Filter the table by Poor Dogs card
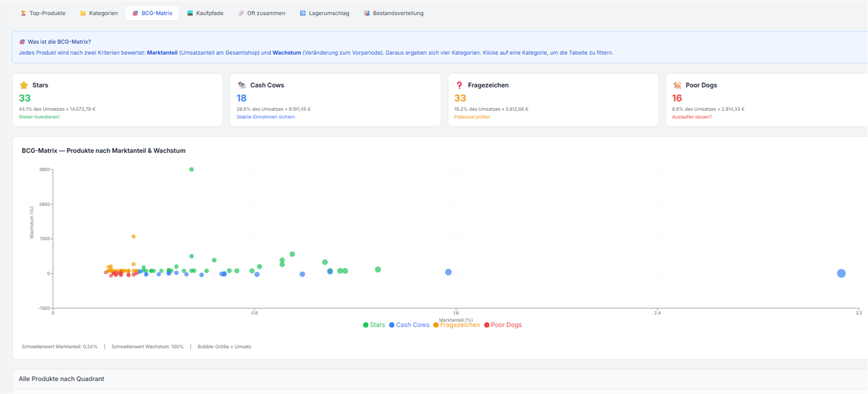868x394 pixels. click(766, 100)
